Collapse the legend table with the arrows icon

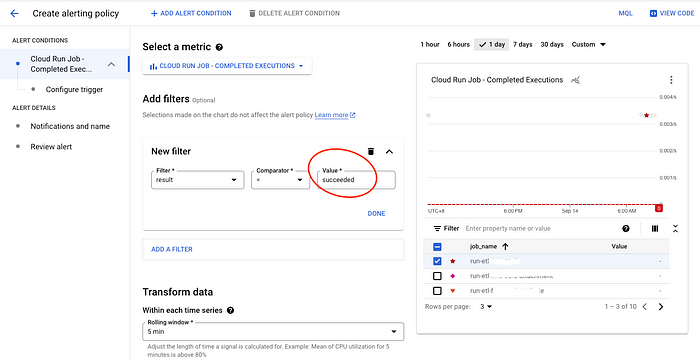click(x=675, y=228)
